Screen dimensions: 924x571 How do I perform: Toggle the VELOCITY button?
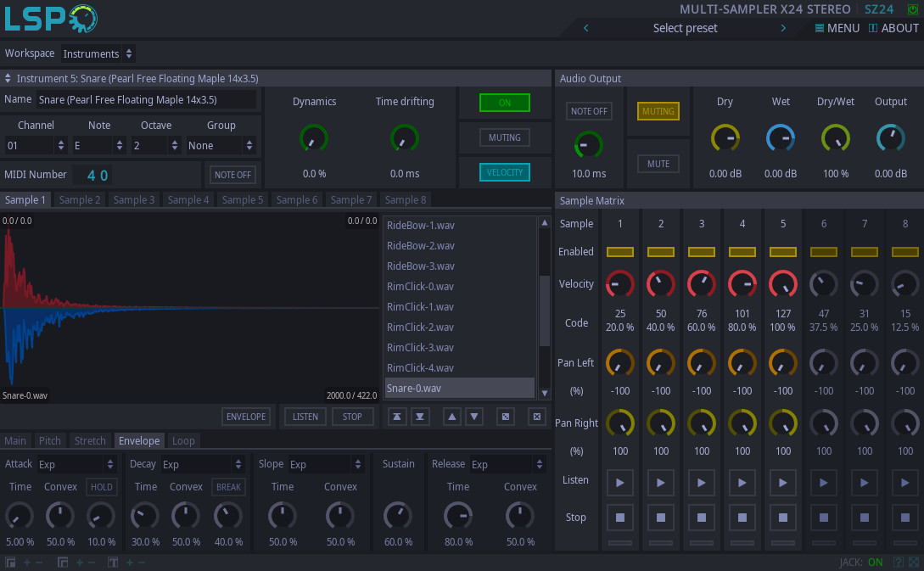(x=505, y=172)
